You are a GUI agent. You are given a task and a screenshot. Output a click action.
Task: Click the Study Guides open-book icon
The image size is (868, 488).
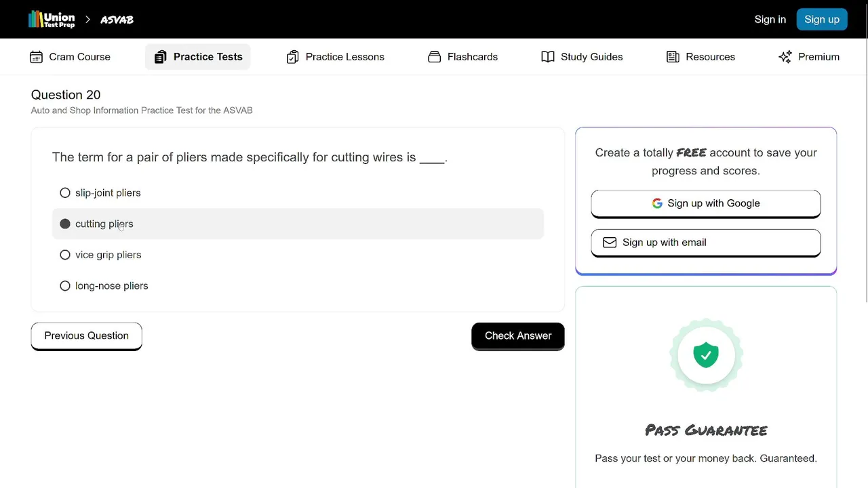tap(548, 57)
